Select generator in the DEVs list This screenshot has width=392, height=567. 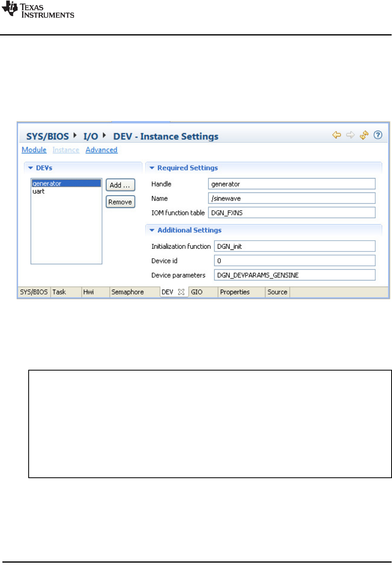coord(66,183)
